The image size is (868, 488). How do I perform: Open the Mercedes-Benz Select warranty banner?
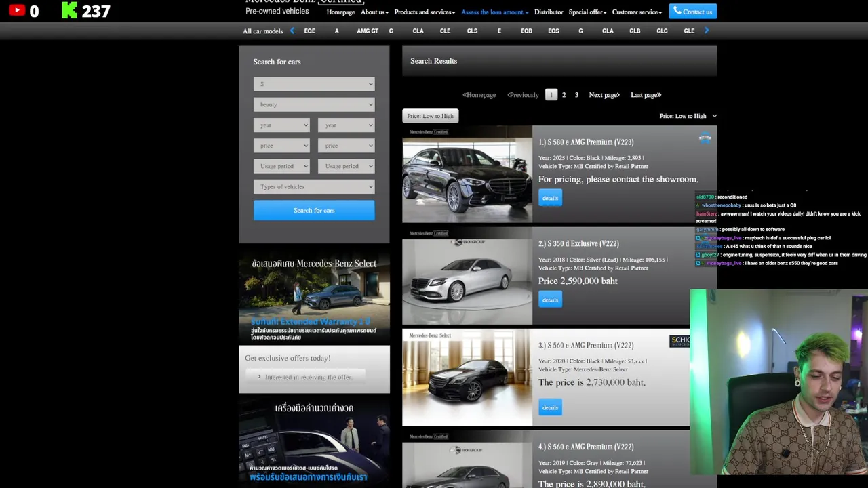(314, 298)
